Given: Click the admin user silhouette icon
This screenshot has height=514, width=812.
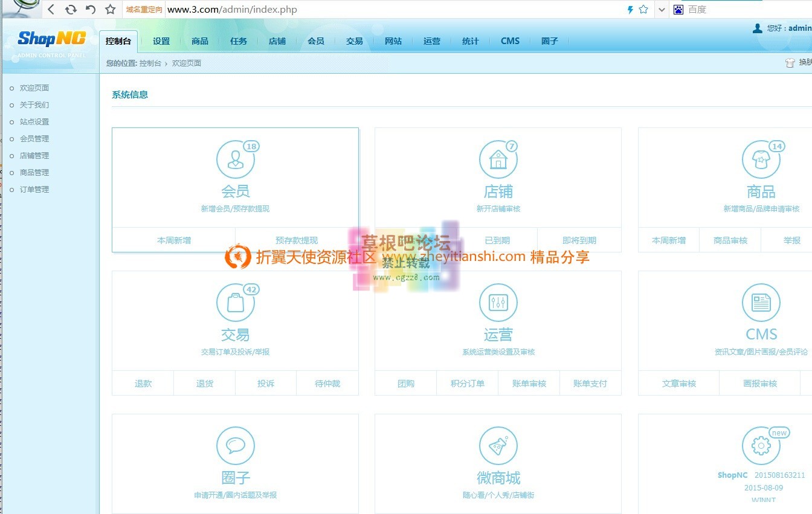Looking at the screenshot, I should [x=758, y=28].
